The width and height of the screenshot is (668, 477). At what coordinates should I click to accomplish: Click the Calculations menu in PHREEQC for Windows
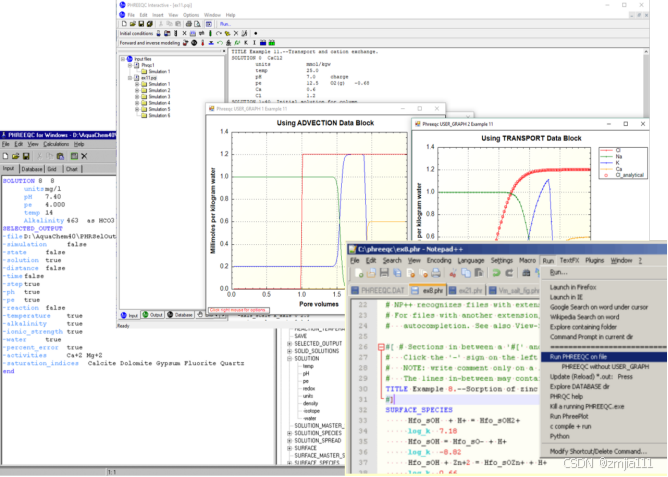click(x=56, y=144)
